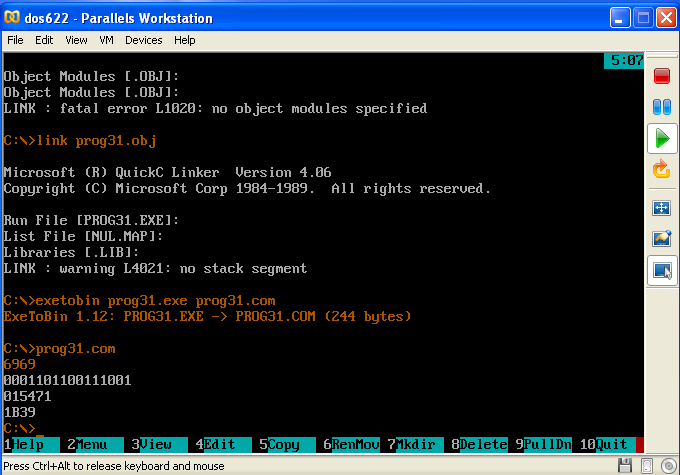Screen dimensions: 680x475
Task: Click the Parallels logo in title bar
Action: coord(12,17)
